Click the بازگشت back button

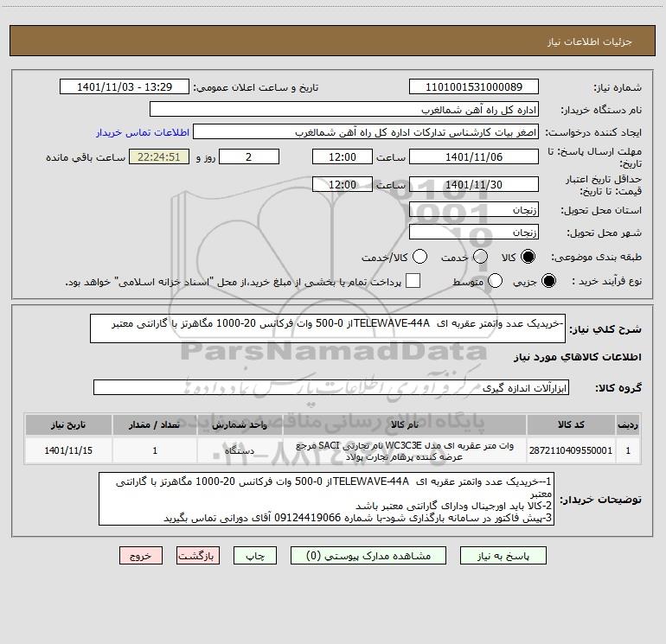coord(198,556)
